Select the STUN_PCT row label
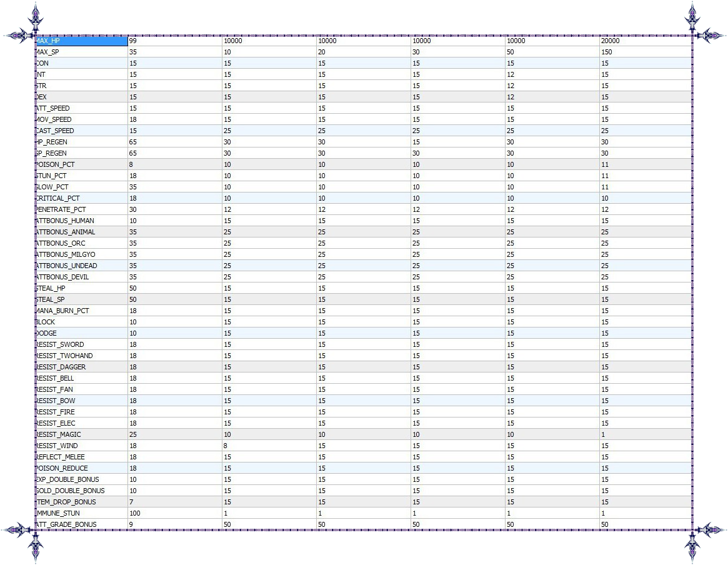The width and height of the screenshot is (728, 565). coord(51,176)
